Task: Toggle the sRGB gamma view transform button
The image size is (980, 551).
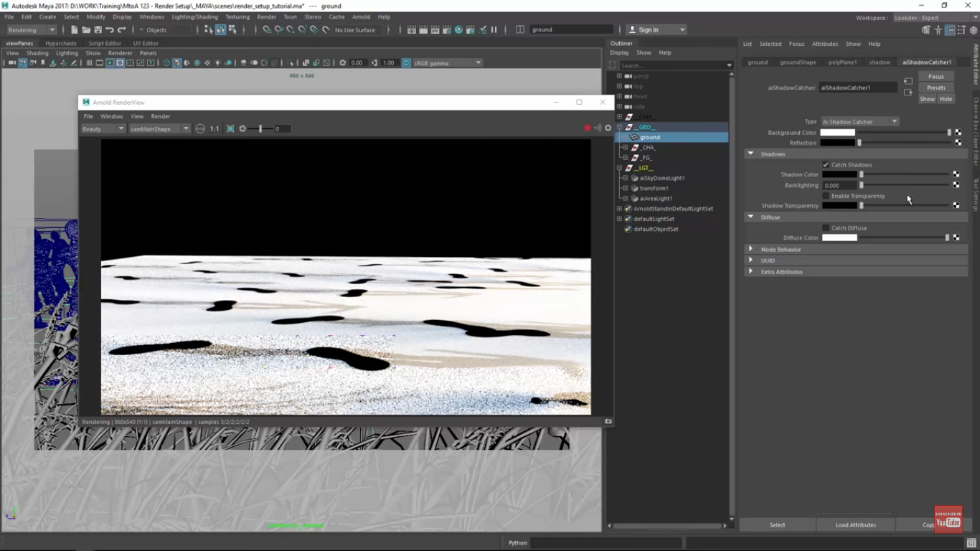Action: [x=406, y=63]
